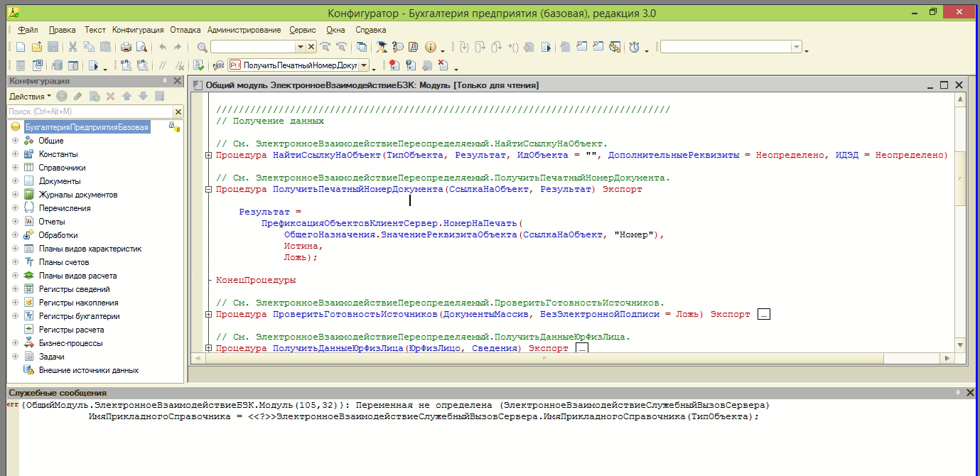Viewport: 980px width, 476px height.
Task: Toggle the pin on the Конфигурация panel
Action: pyautogui.click(x=165, y=81)
